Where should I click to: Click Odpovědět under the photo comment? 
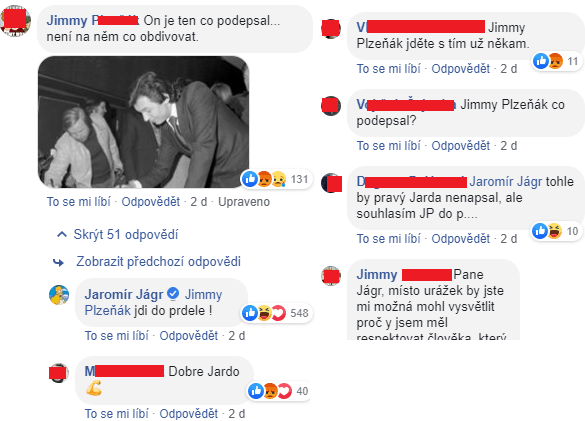(x=150, y=202)
